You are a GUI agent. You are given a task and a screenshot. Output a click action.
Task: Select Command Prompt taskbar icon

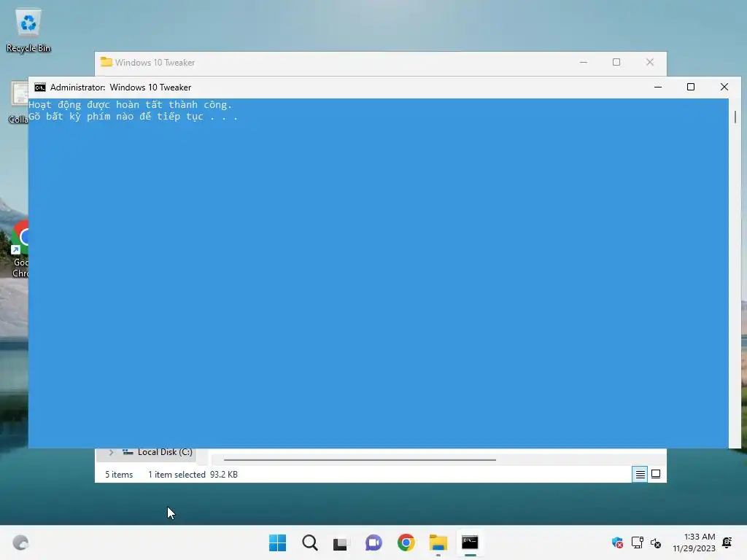click(x=470, y=542)
